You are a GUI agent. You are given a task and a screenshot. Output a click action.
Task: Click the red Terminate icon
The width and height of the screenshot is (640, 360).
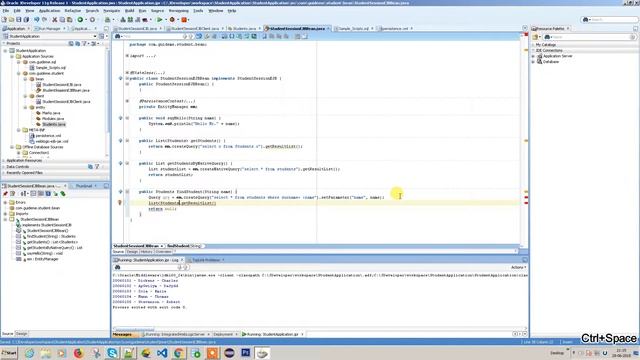[184, 20]
